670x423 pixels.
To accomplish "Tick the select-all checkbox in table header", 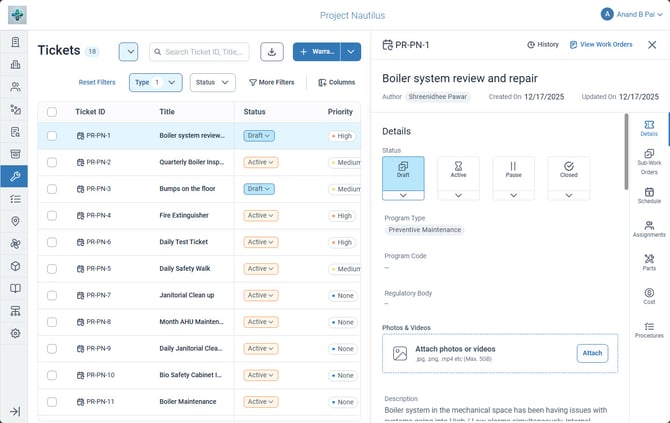I will (52, 112).
